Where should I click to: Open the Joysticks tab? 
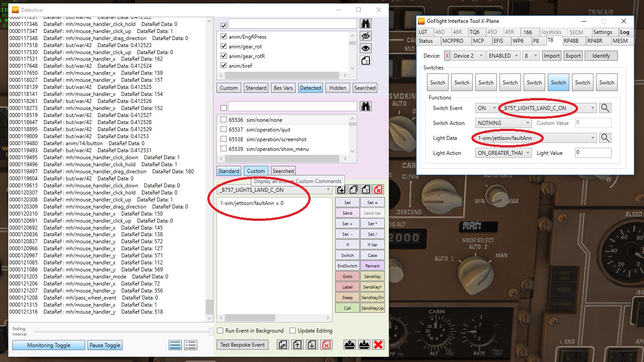(x=551, y=32)
